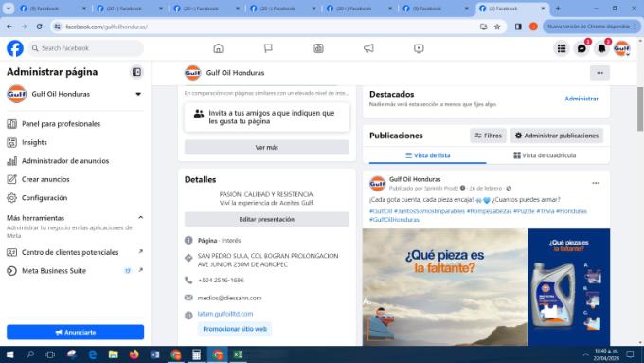This screenshot has height=363, width=644.
Task: Open the Insights chart icon in top navigation
Action: tap(318, 48)
